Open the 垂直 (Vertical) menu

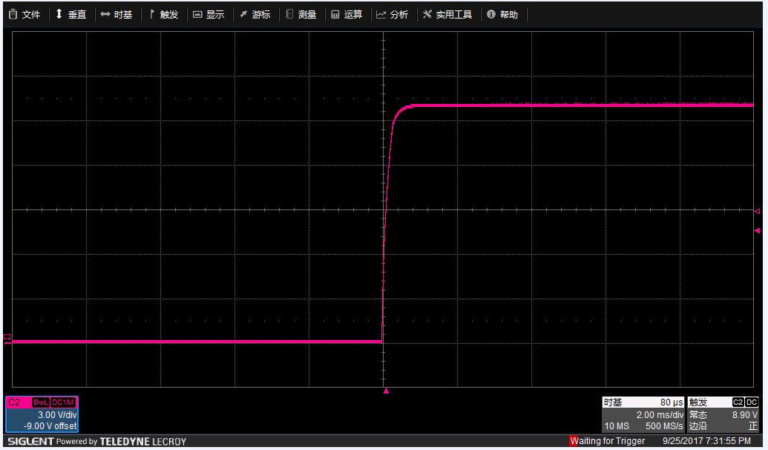tap(71, 15)
